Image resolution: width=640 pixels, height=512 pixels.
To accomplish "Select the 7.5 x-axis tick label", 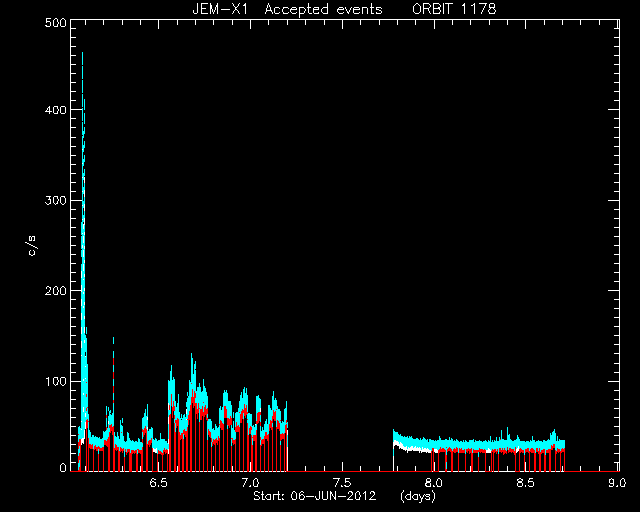I will point(342,483).
